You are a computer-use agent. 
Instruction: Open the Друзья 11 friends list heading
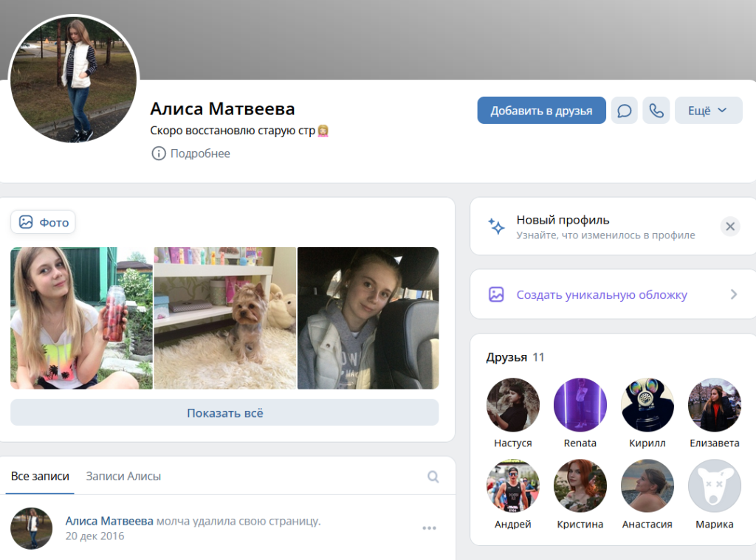pyautogui.click(x=515, y=357)
